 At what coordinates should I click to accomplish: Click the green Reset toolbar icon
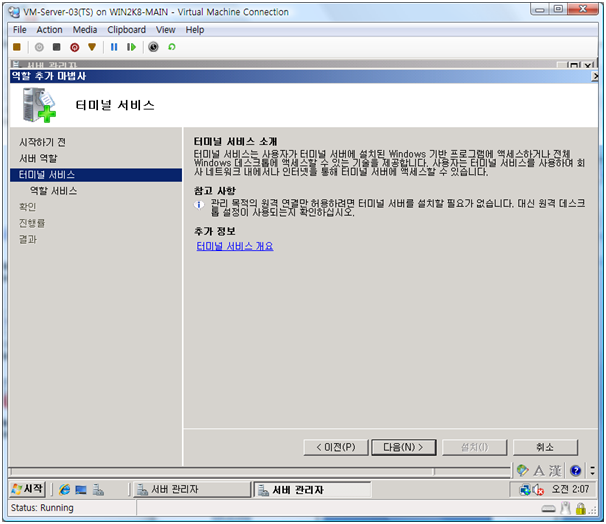pyautogui.click(x=131, y=47)
